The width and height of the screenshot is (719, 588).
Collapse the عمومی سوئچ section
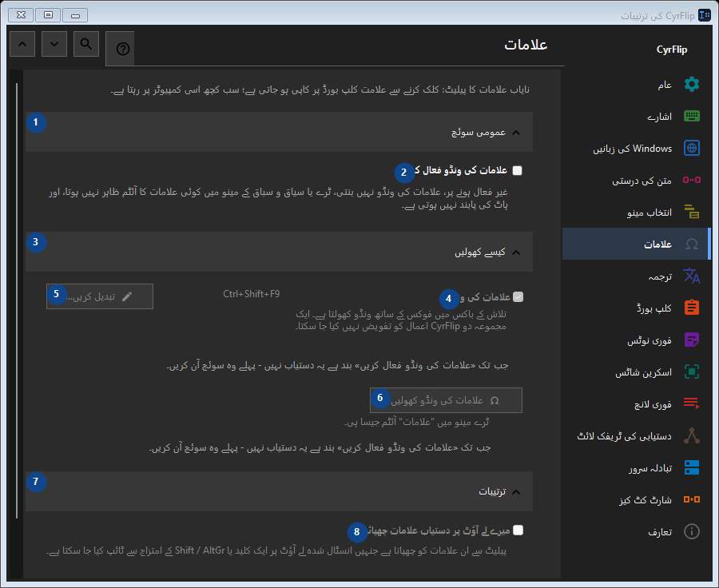279,132
